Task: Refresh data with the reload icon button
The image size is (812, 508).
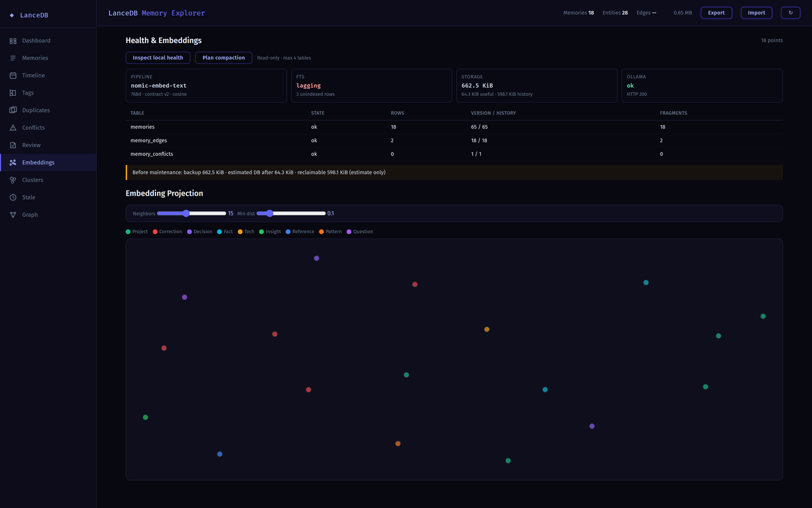Action: click(791, 13)
